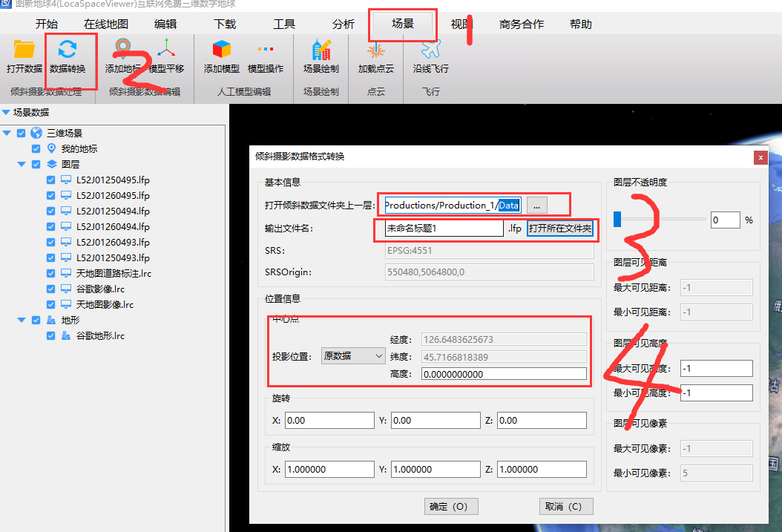Select the 模型平移 axis tool
Image resolution: width=782 pixels, height=532 pixels.
[x=167, y=50]
